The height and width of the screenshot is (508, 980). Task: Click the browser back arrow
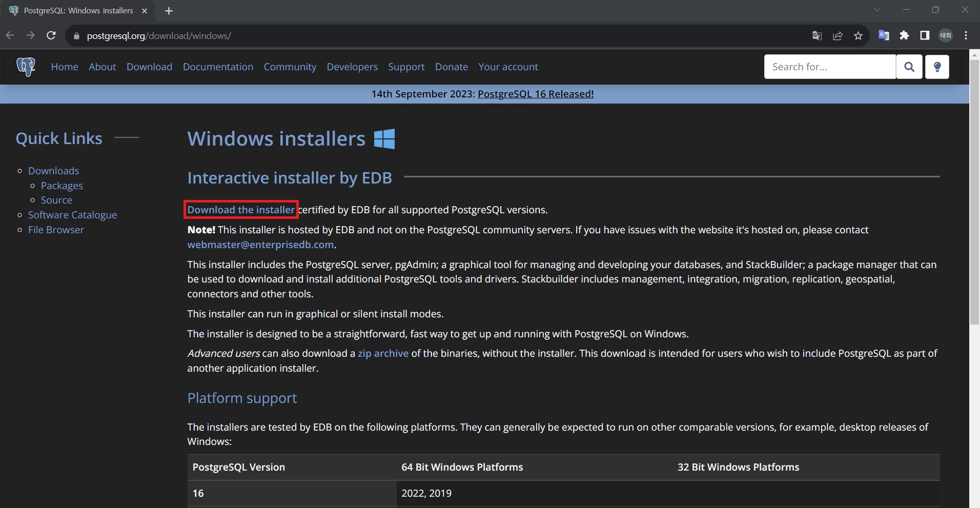pyautogui.click(x=10, y=35)
